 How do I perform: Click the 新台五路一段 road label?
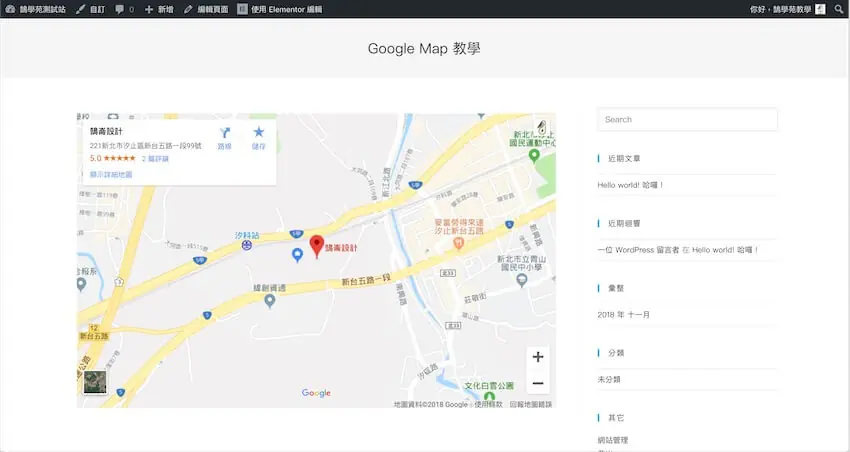[366, 280]
